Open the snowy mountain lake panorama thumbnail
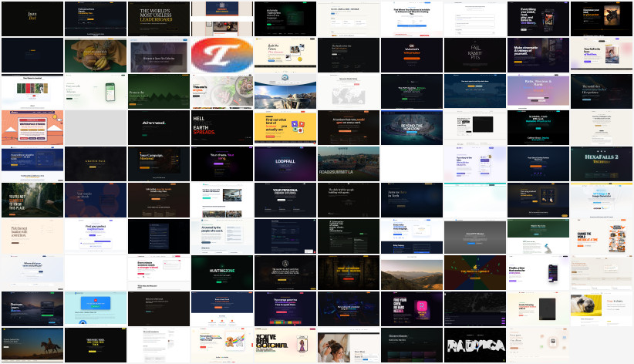The width and height of the screenshot is (634, 364). coord(285,92)
